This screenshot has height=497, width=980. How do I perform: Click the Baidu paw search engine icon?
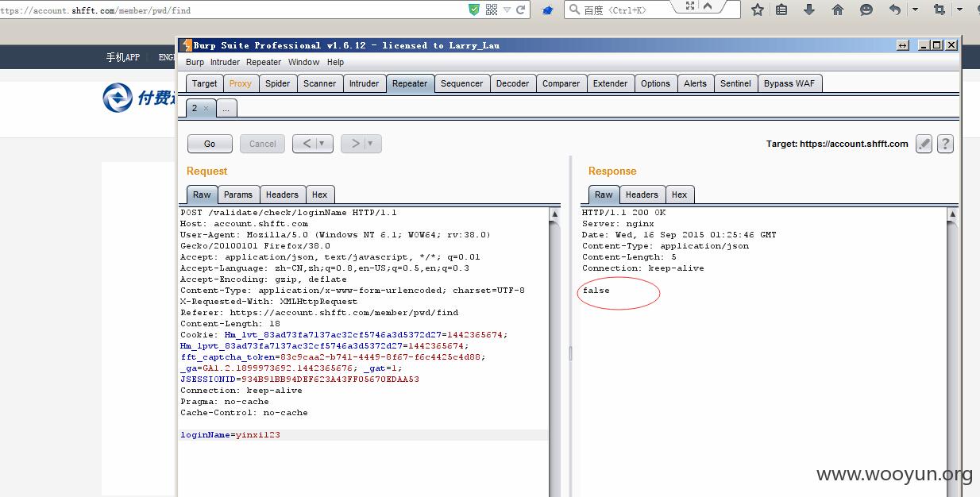click(547, 10)
